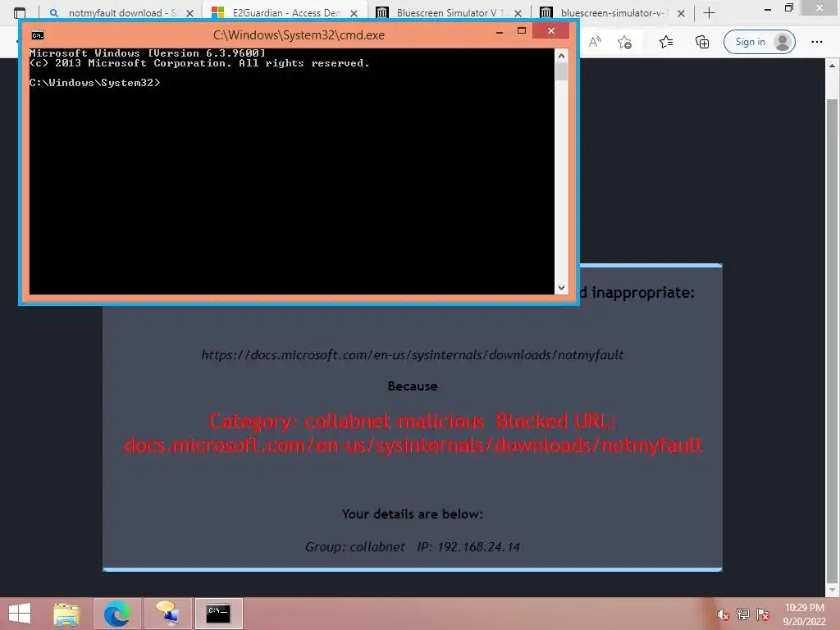Click the browser page vertical scrollbar thumb
Image resolution: width=840 pixels, height=630 pixels.
click(832, 340)
